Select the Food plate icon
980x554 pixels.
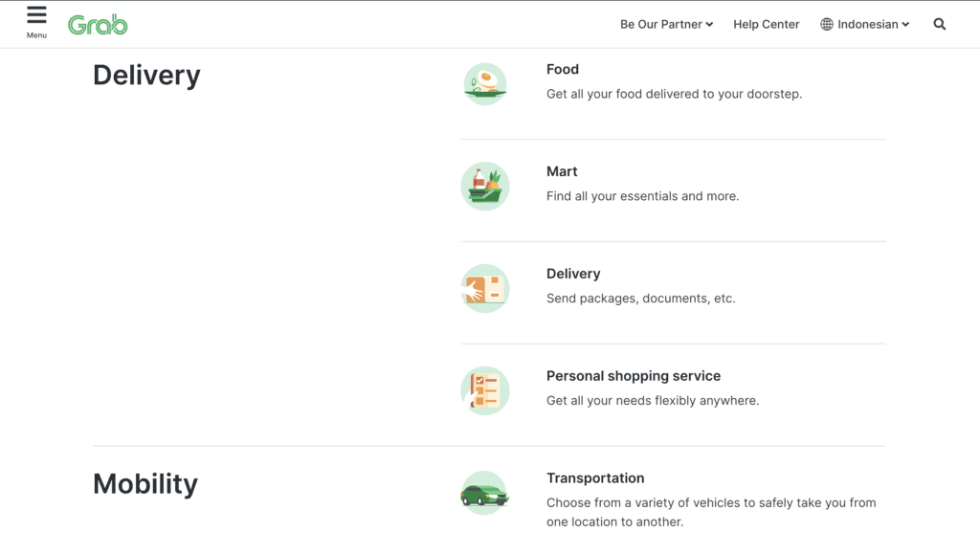click(x=485, y=83)
